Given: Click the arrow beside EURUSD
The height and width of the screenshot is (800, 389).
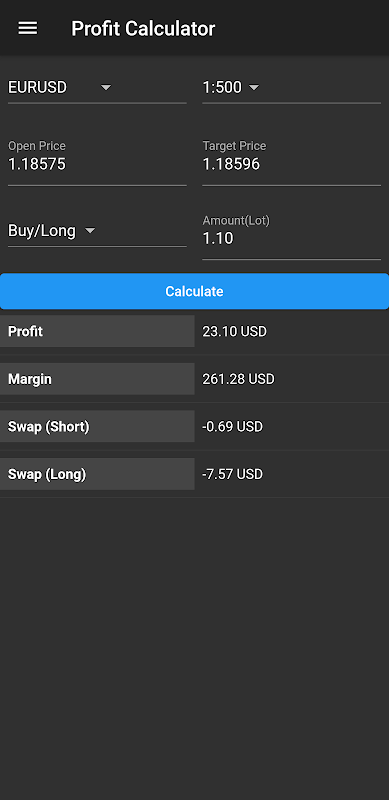Looking at the screenshot, I should 106,88.
